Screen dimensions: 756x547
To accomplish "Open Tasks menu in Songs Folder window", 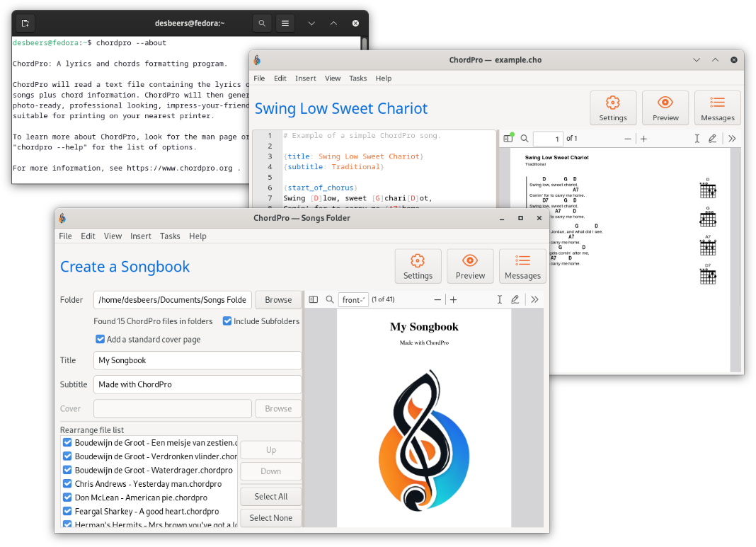I will (170, 236).
